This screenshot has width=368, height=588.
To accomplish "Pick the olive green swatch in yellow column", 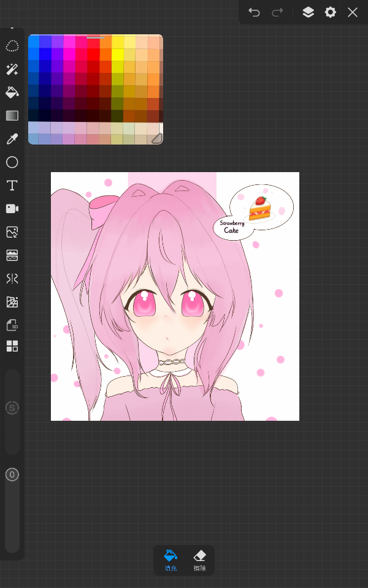I will coord(118,91).
